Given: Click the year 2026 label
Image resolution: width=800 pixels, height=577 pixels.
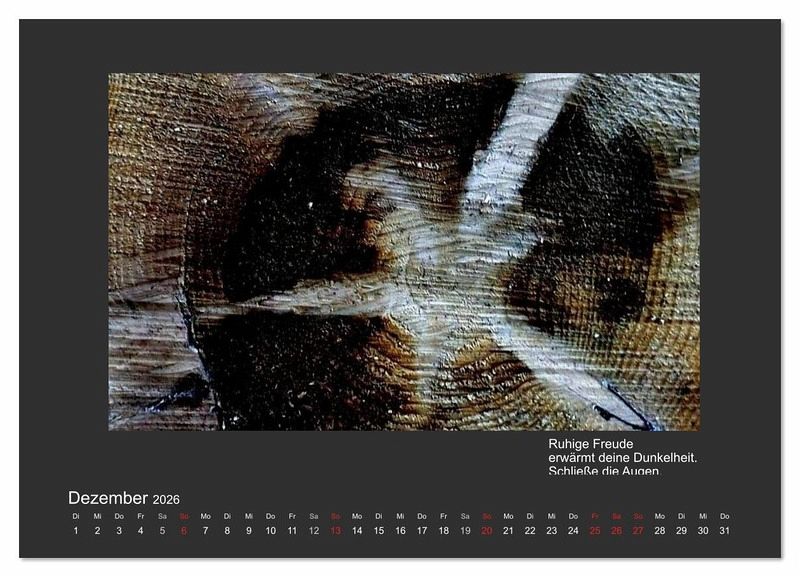Looking at the screenshot, I should click(x=167, y=500).
